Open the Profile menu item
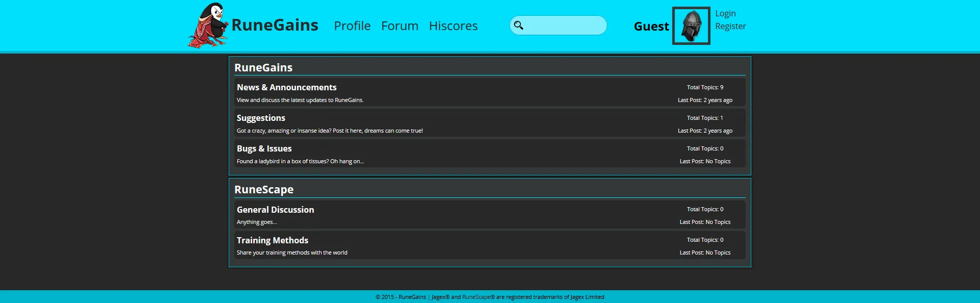This screenshot has height=303, width=980. [352, 26]
